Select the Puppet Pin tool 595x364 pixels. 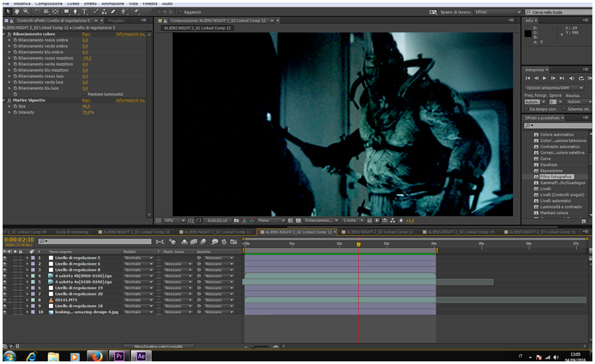137,12
